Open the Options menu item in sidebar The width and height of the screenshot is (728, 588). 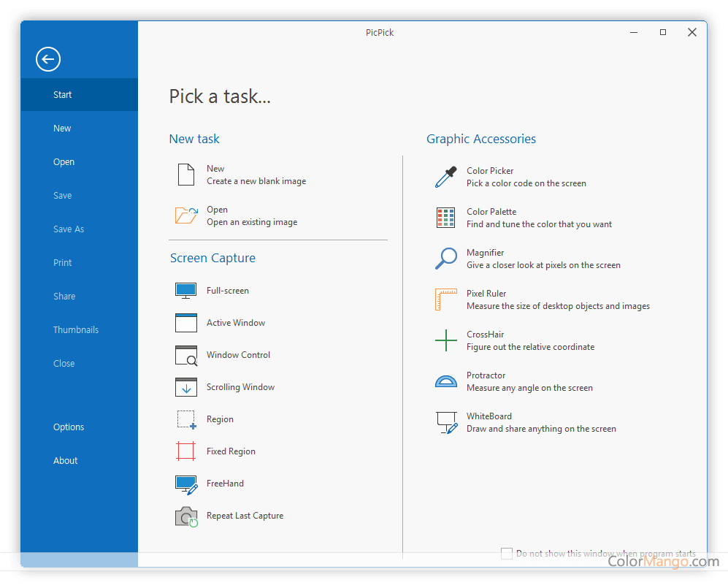tap(69, 427)
